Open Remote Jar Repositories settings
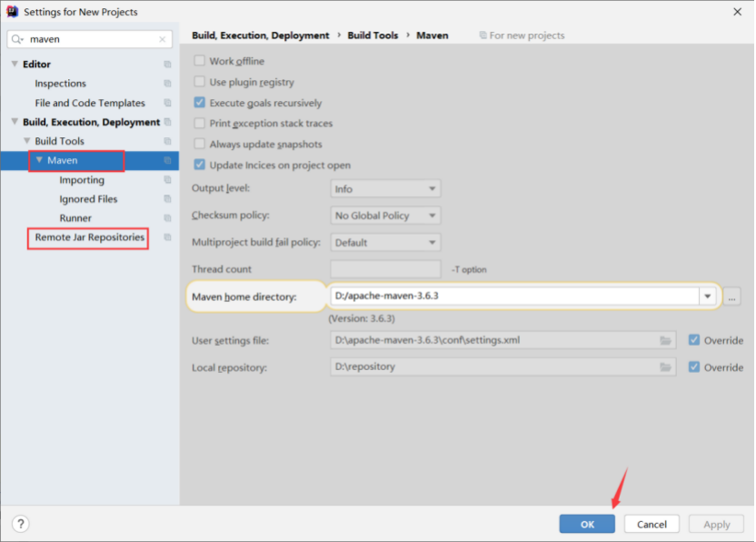The height and width of the screenshot is (542, 756). point(89,237)
